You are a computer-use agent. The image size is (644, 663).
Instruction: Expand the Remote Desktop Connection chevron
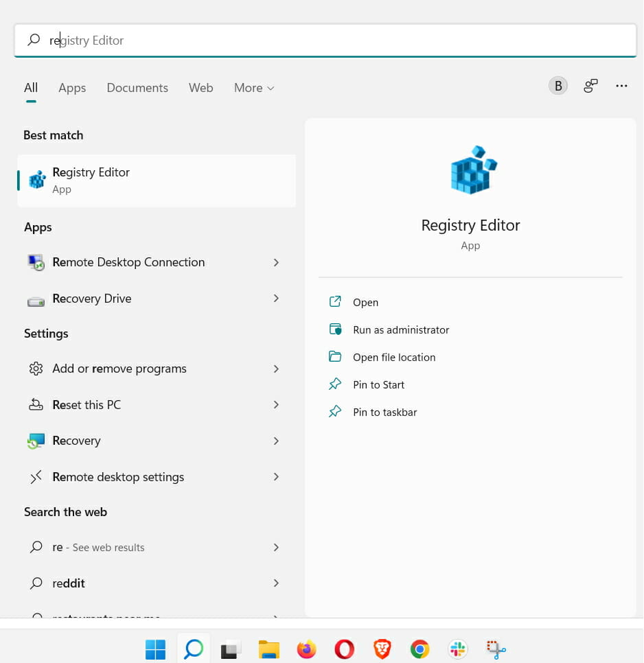276,263
